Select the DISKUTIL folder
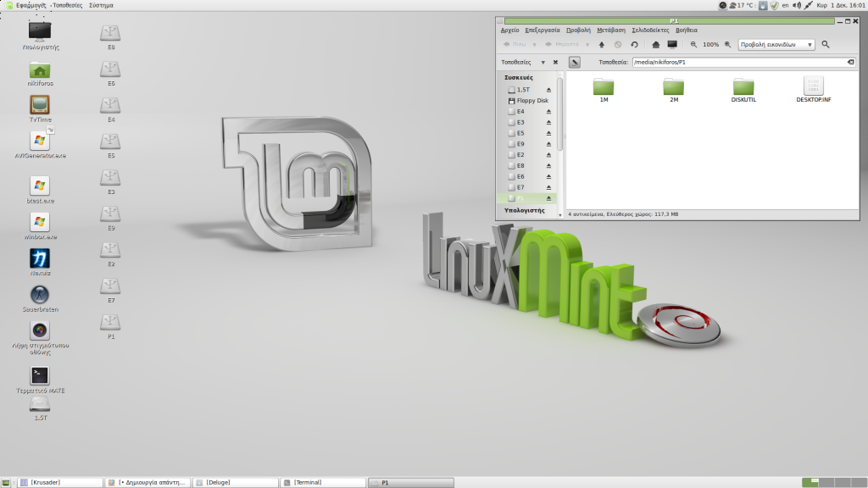This screenshot has height=488, width=868. click(743, 90)
